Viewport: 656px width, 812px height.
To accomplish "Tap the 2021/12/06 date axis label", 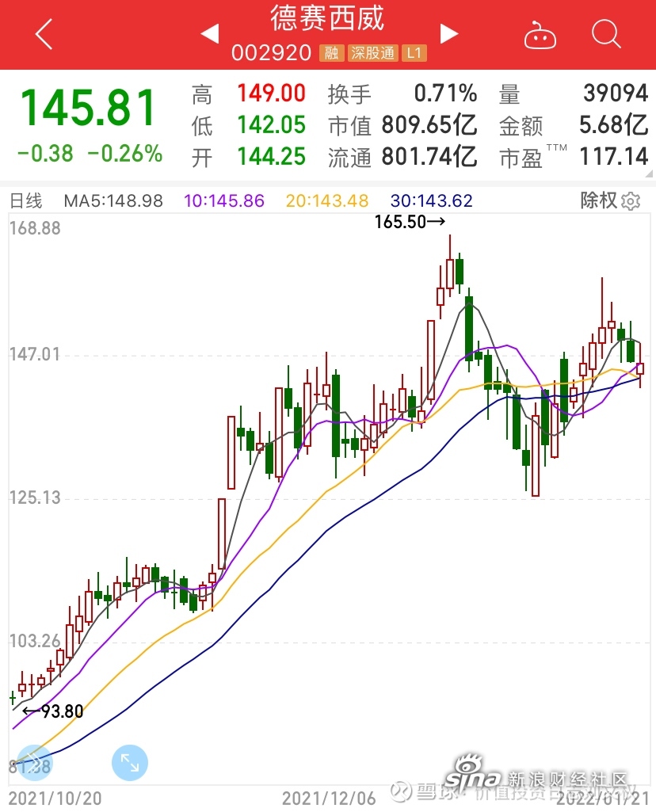I will click(329, 798).
